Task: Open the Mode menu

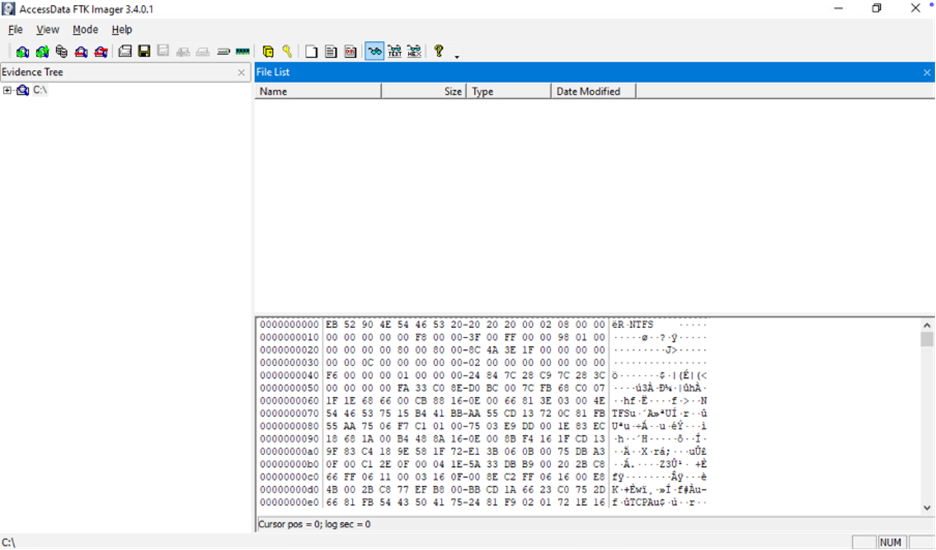Action: (85, 30)
